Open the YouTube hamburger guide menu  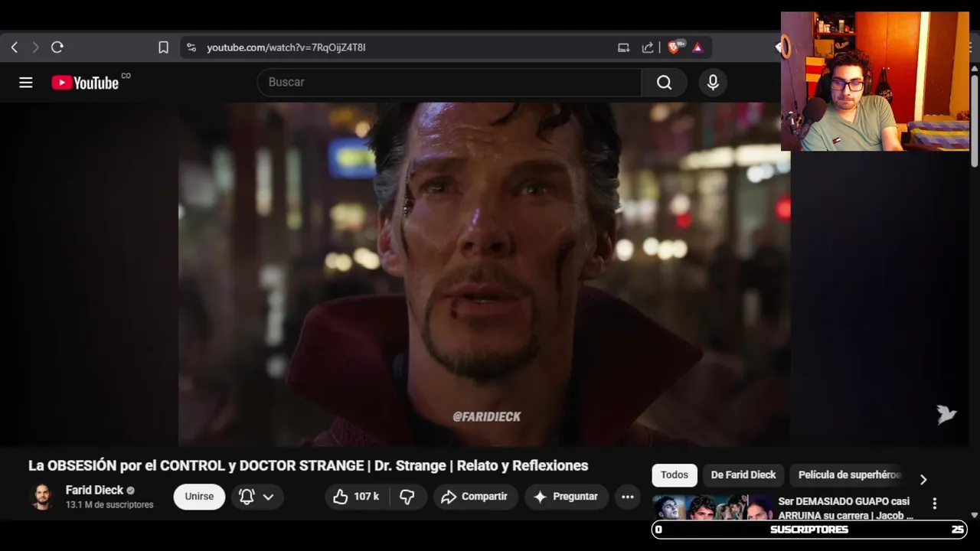(26, 83)
